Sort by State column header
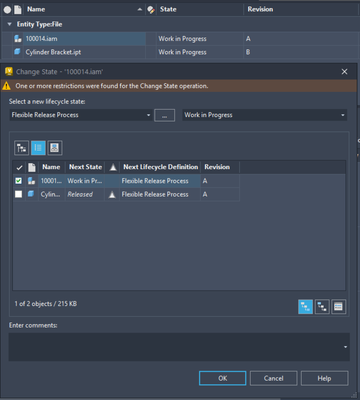The height and width of the screenshot is (400, 360). (200, 10)
